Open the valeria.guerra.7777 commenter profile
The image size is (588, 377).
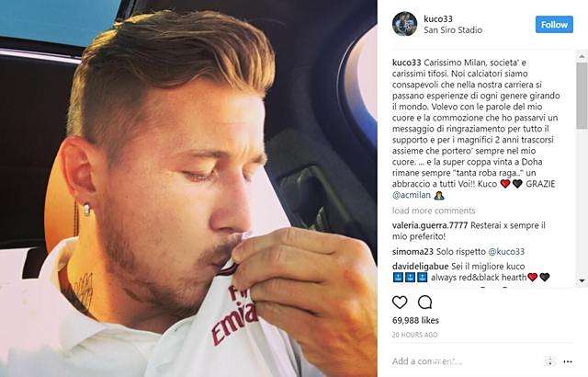(x=430, y=225)
